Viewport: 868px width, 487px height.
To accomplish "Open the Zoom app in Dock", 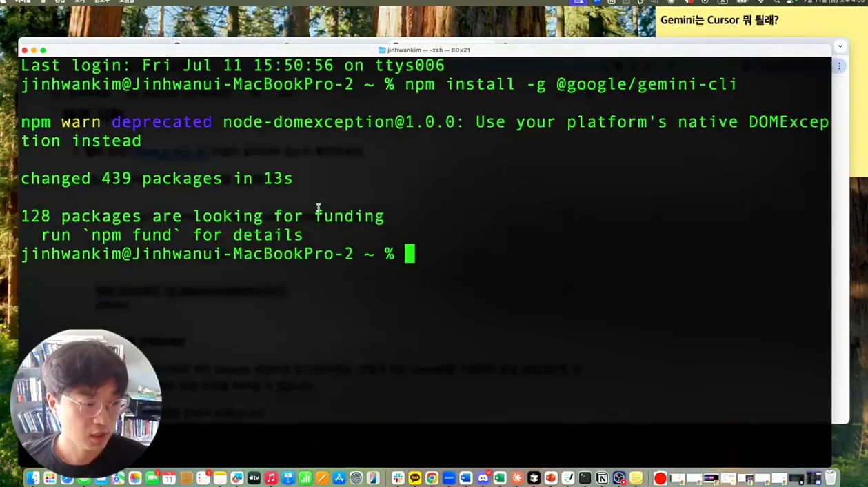I will click(x=449, y=478).
